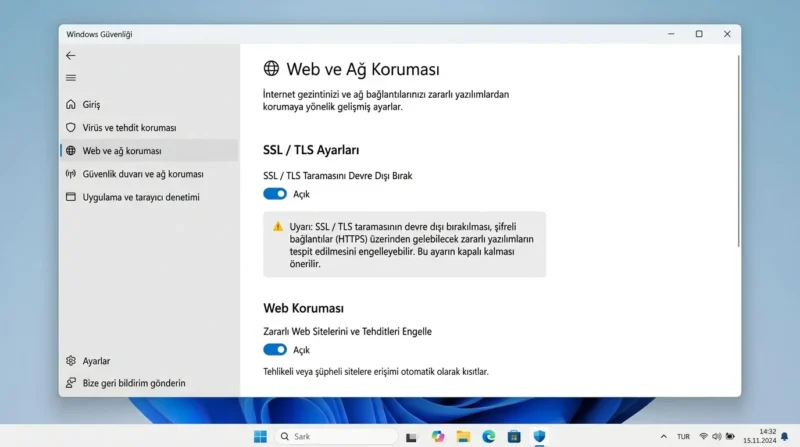The image size is (800, 447).
Task: Toggle SSL / TLS Taramasını Devre Dışı Bırak switch
Action: point(275,194)
